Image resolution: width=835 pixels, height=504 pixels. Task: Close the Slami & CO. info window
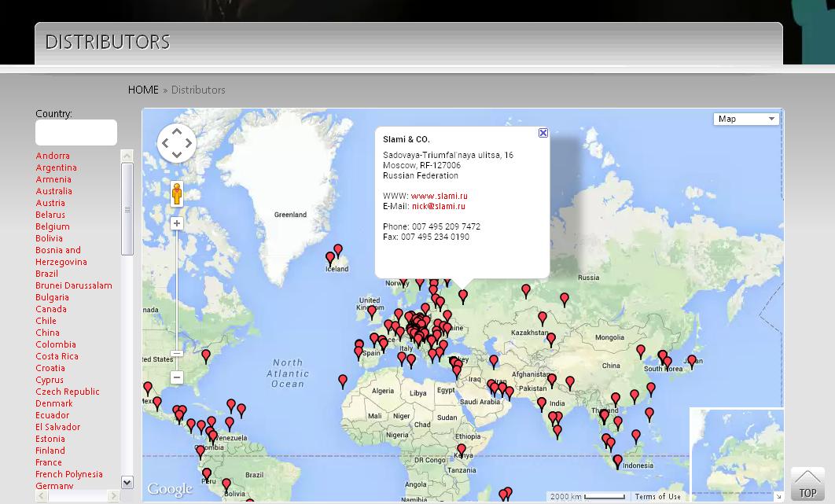click(x=543, y=133)
